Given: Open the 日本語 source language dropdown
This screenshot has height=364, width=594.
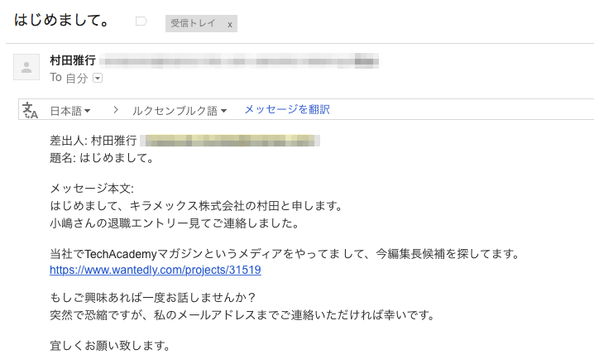Looking at the screenshot, I should (70, 110).
